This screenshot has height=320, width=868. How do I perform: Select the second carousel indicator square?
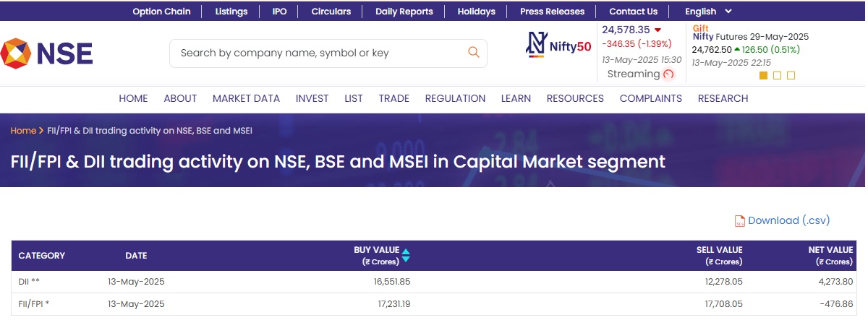pos(777,76)
